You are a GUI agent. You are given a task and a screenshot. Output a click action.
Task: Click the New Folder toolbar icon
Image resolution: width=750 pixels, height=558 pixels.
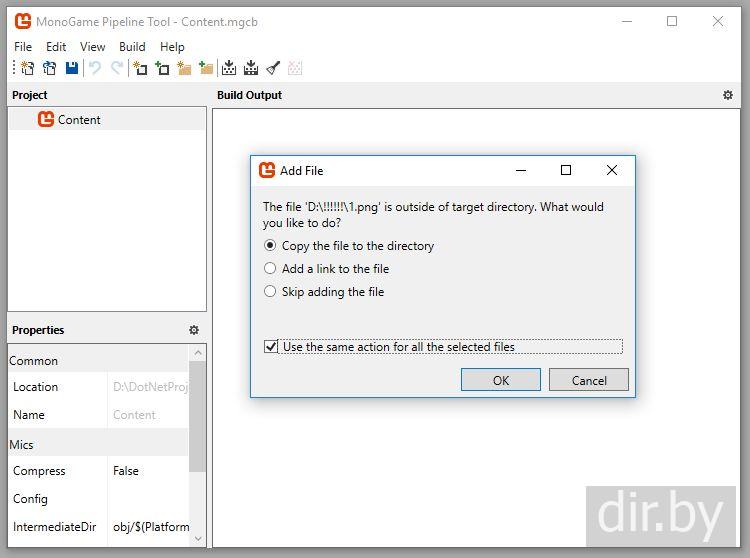184,68
